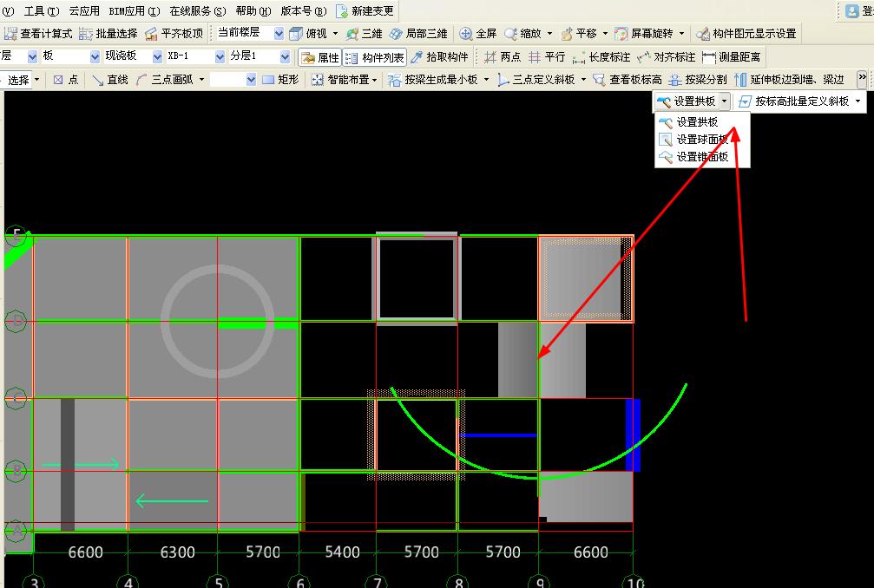This screenshot has width=874, height=588.
Task: Click 测量距离 tool
Action: click(x=731, y=56)
